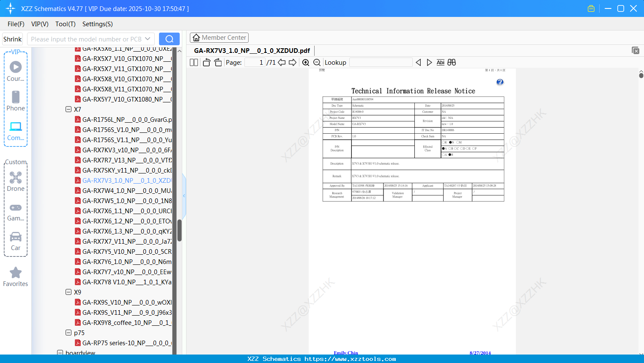This screenshot has height=363, width=644.
Task: Collapse the X7 folder
Action: coord(69,109)
